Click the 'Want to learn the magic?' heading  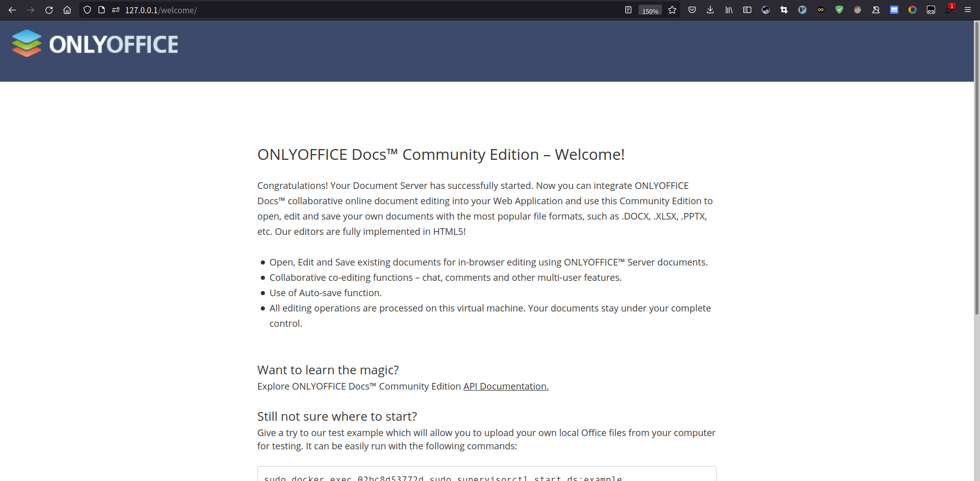tap(328, 370)
